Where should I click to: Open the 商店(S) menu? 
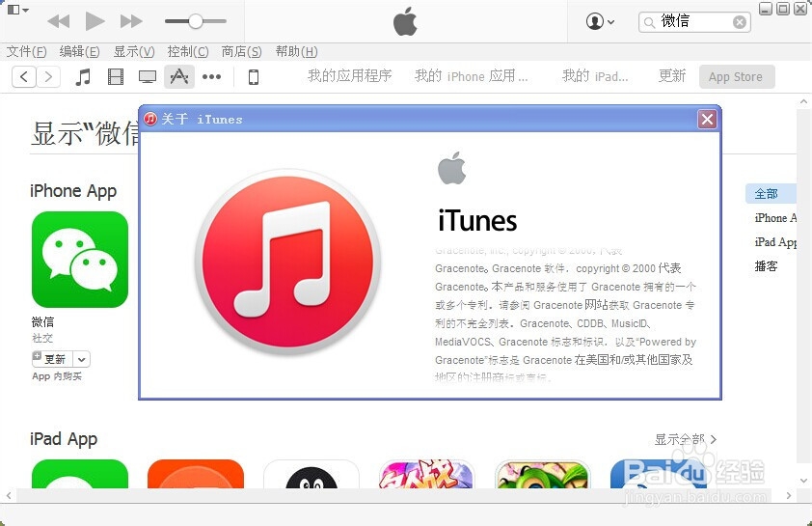241,51
